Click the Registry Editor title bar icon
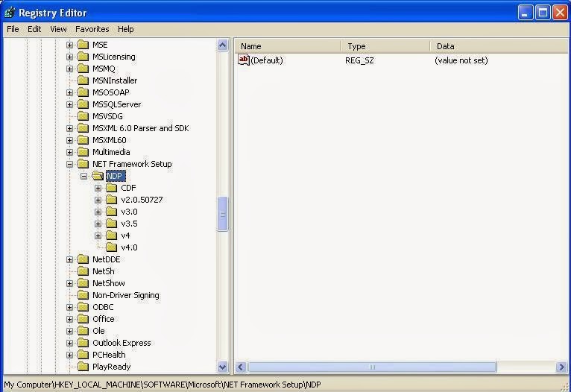This screenshot has height=392, width=571. point(10,13)
